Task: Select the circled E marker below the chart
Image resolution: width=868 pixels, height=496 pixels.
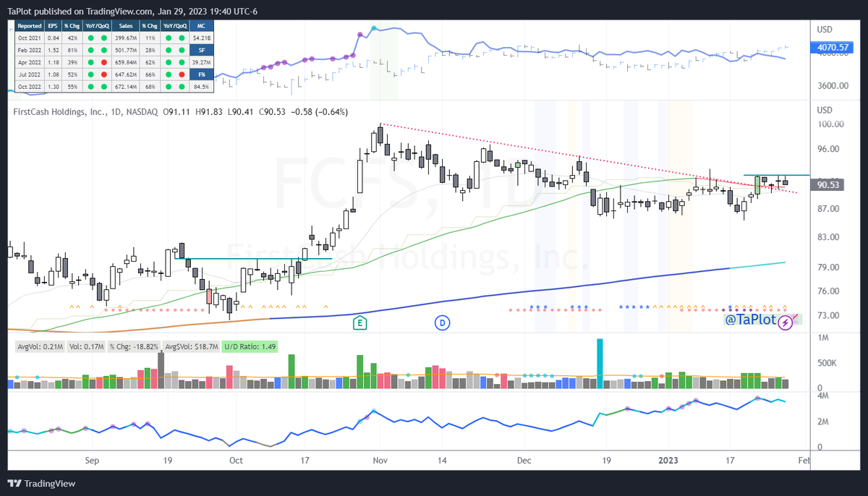Action: pyautogui.click(x=359, y=323)
